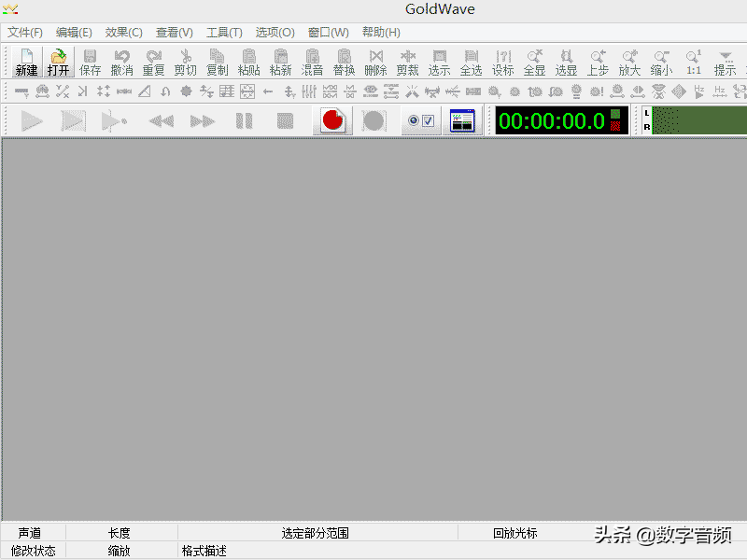Click the 打开 (Open) icon
The image size is (747, 560).
coord(58,63)
